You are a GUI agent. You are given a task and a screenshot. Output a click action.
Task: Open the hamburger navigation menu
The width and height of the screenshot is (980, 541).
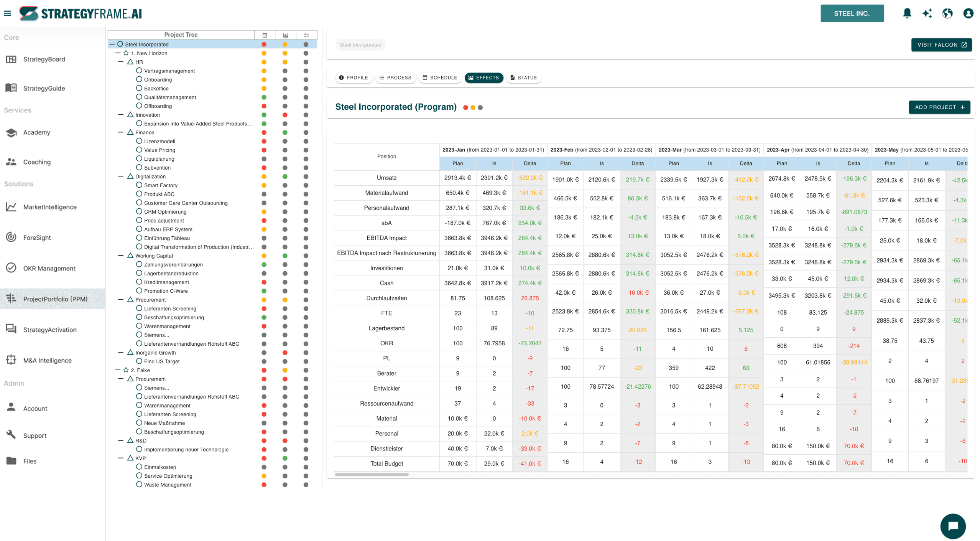(x=8, y=13)
